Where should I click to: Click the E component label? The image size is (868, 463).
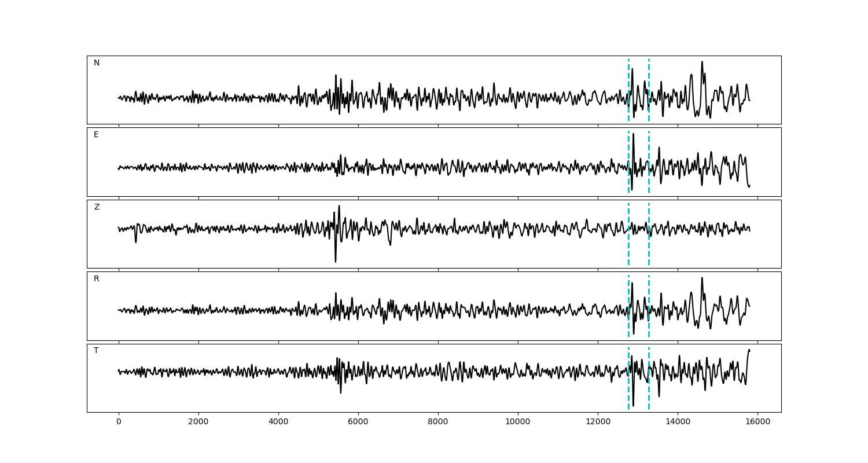pyautogui.click(x=96, y=135)
